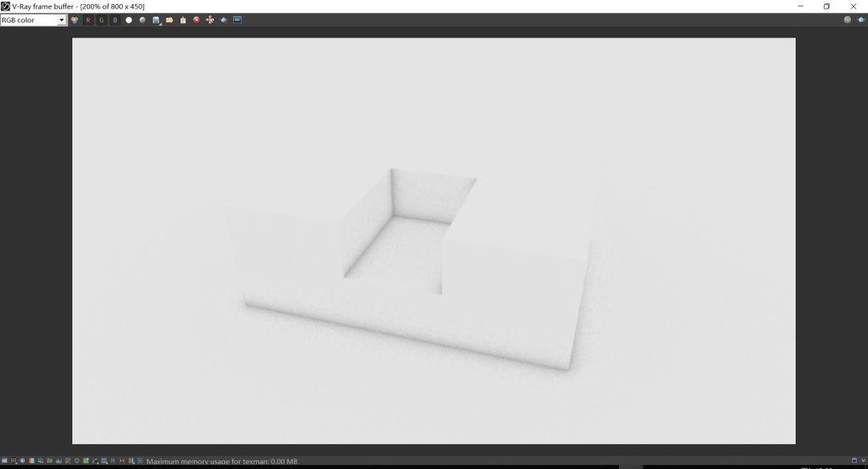This screenshot has height=469, width=868.
Task: Switch to alpha channel view
Action: 129,20
